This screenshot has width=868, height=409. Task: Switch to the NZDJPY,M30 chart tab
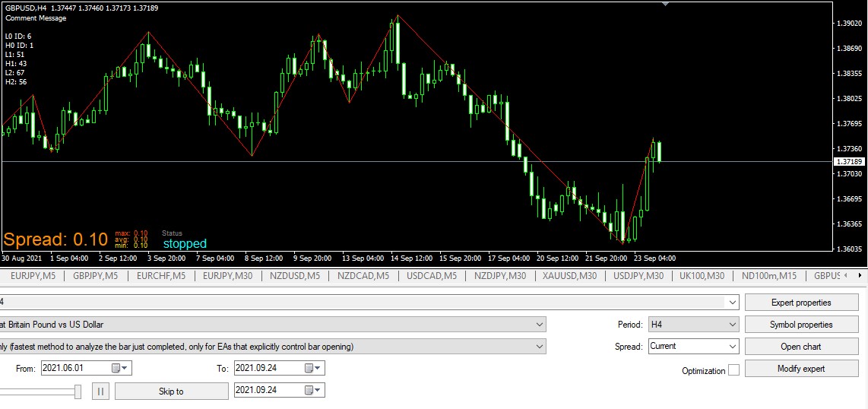(x=500, y=275)
